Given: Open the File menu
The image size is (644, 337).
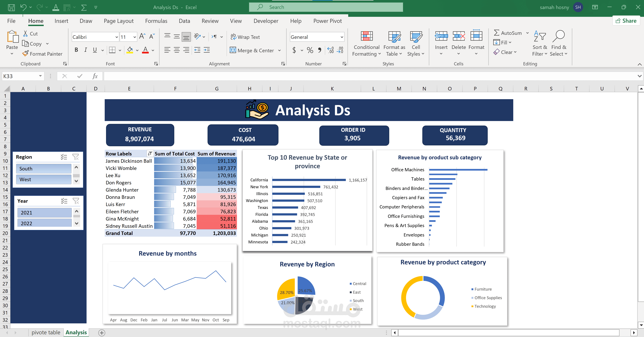Looking at the screenshot, I should 11,21.
